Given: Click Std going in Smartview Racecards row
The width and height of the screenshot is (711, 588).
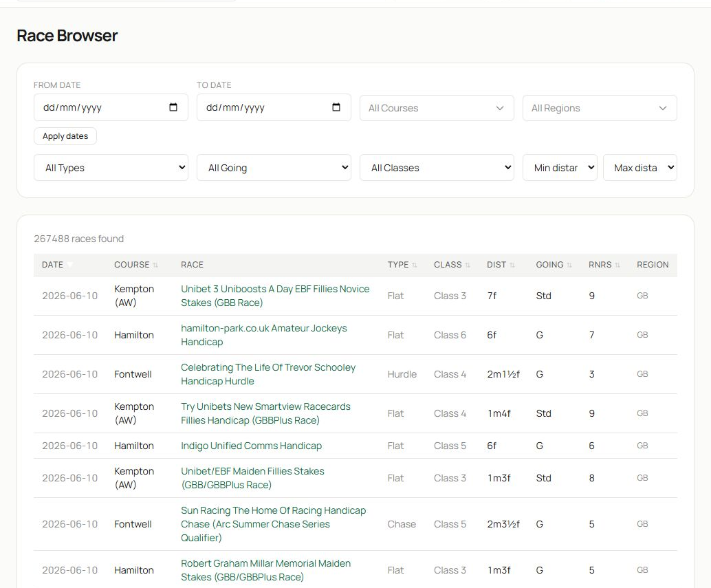Looking at the screenshot, I should point(543,413).
